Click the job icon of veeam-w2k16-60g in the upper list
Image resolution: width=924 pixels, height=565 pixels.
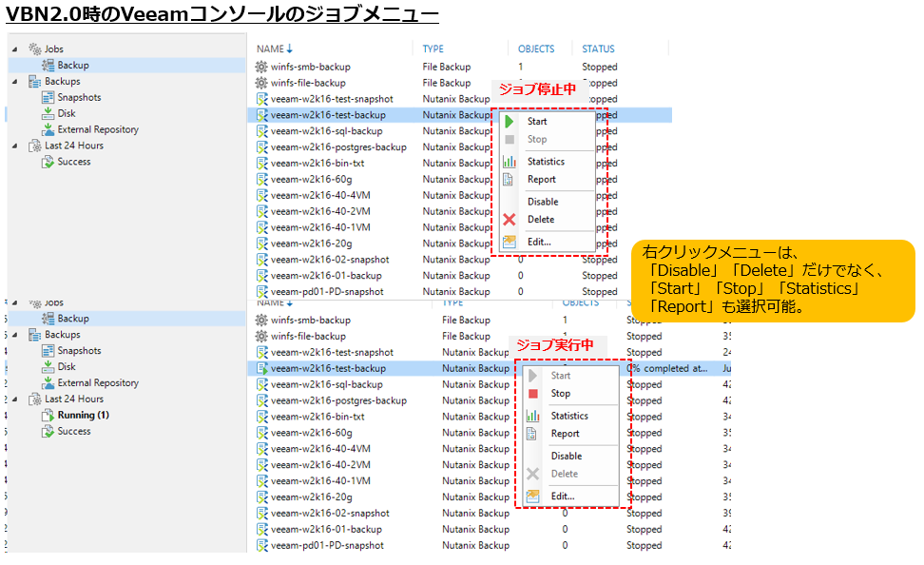(262, 179)
